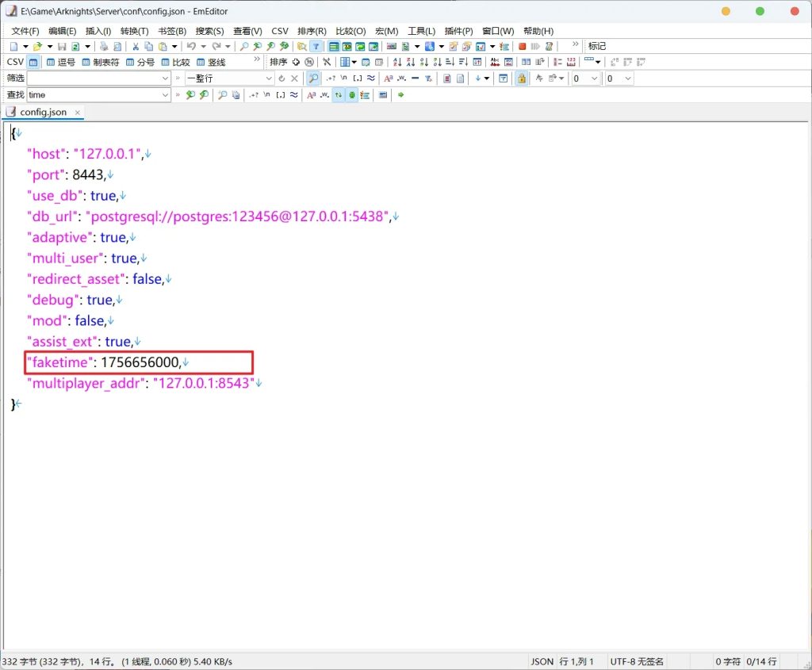
Task: Click the Copy icon in toolbar
Action: point(149,47)
